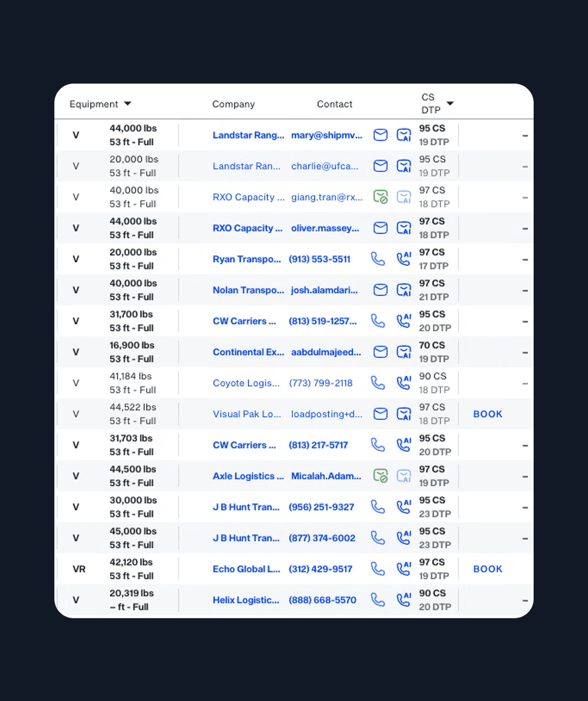588x701 pixels.
Task: Click phone icon for (813) 519-1257
Action: click(x=378, y=321)
